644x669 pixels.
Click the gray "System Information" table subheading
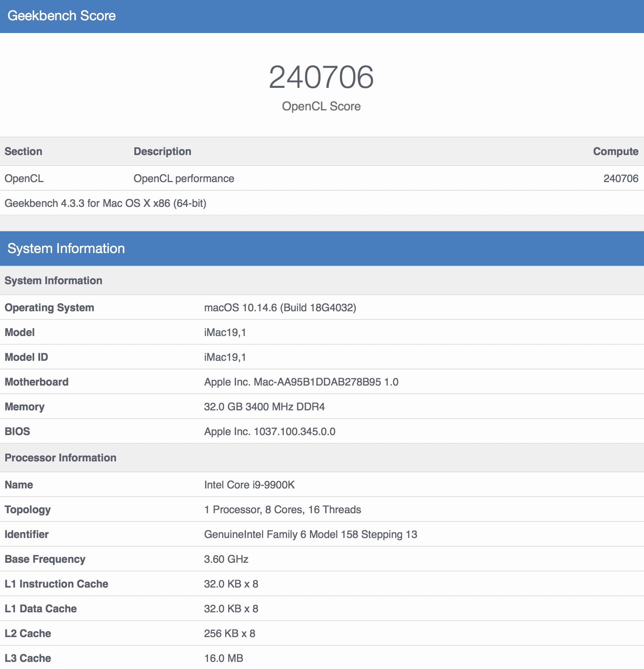click(x=53, y=280)
